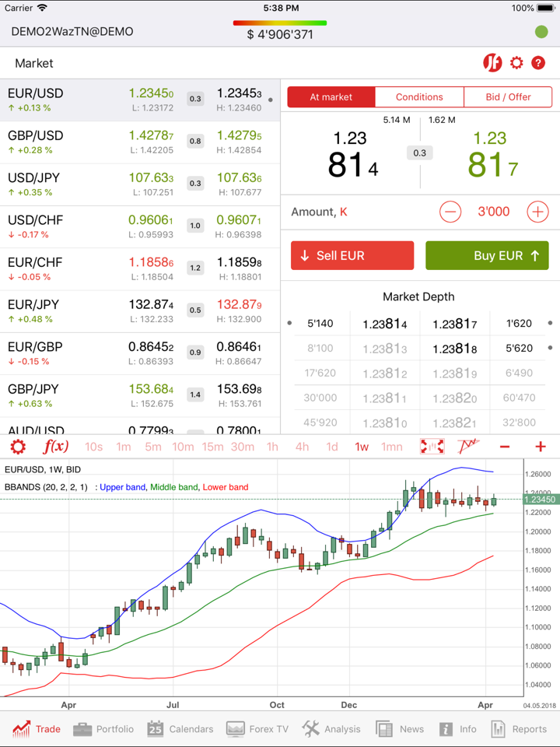Select the chart drawing tools icon
The image size is (560, 747).
(468, 447)
